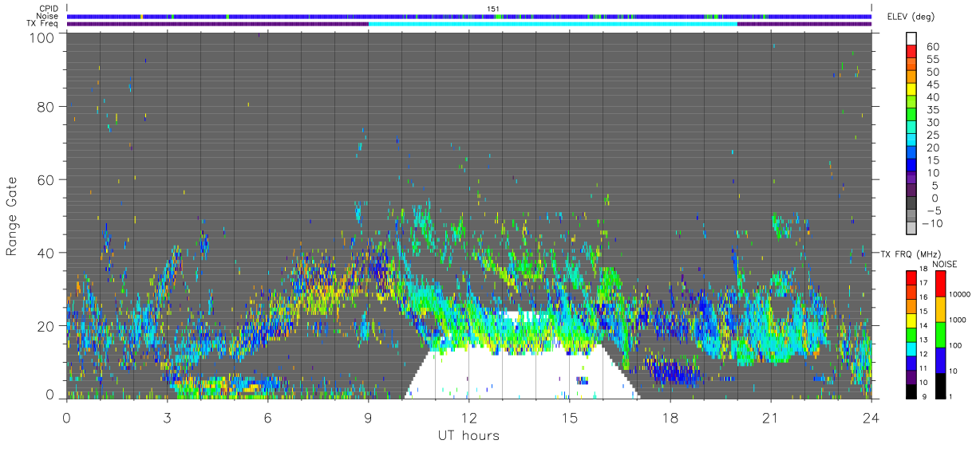Click the CPID value 151
Screen dimensions: 980x452
pos(492,9)
